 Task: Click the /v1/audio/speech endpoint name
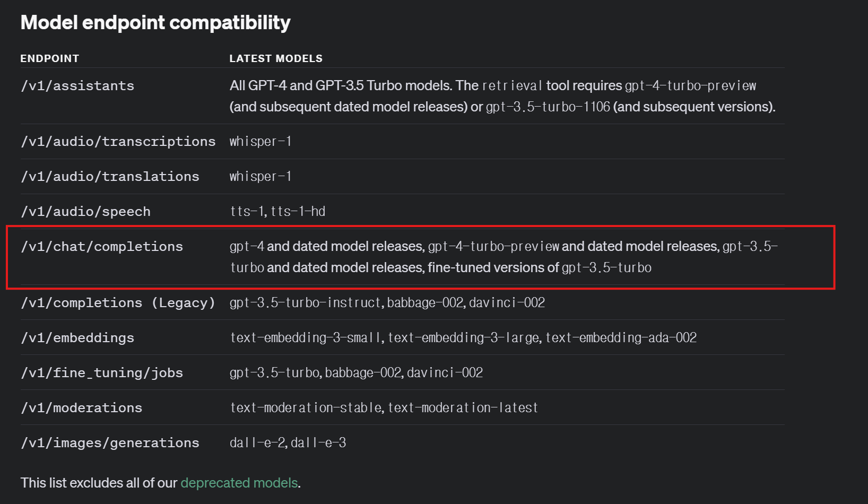point(85,212)
